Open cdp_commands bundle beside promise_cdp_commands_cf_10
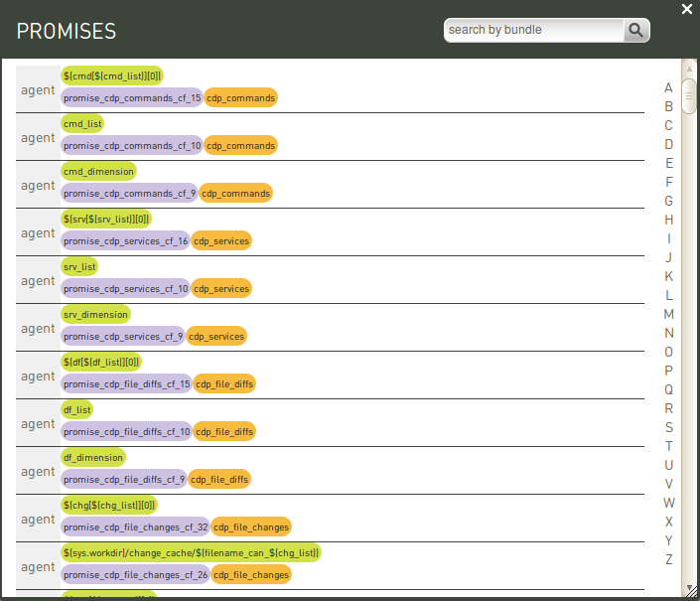Image resolution: width=700 pixels, height=601 pixels. [240, 146]
